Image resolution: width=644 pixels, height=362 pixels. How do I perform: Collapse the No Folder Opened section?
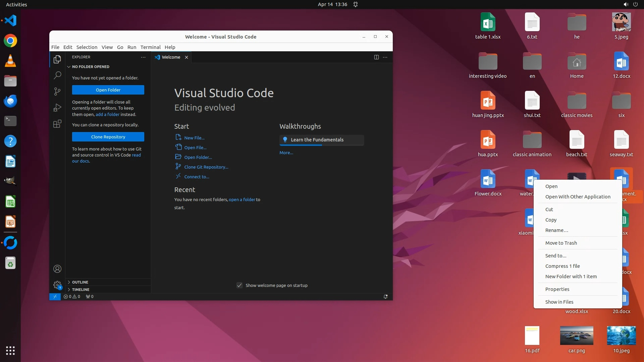90,67
